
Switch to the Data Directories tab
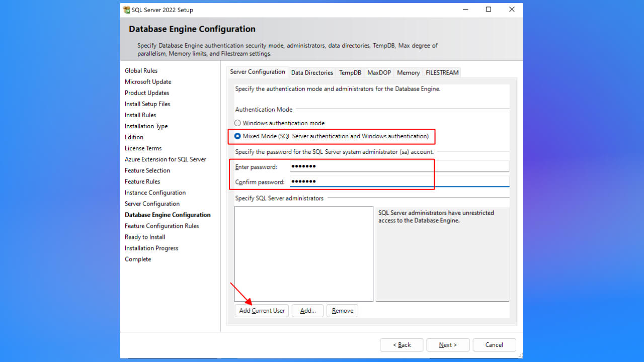[x=312, y=72]
